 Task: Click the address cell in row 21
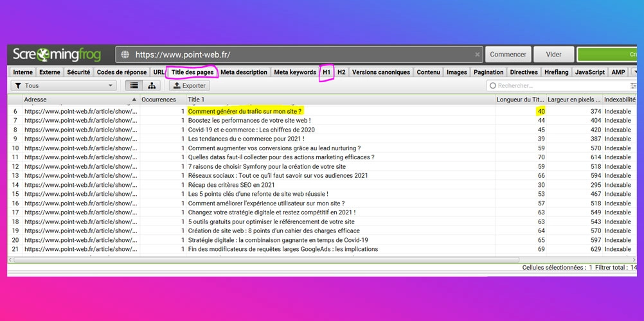[81, 249]
